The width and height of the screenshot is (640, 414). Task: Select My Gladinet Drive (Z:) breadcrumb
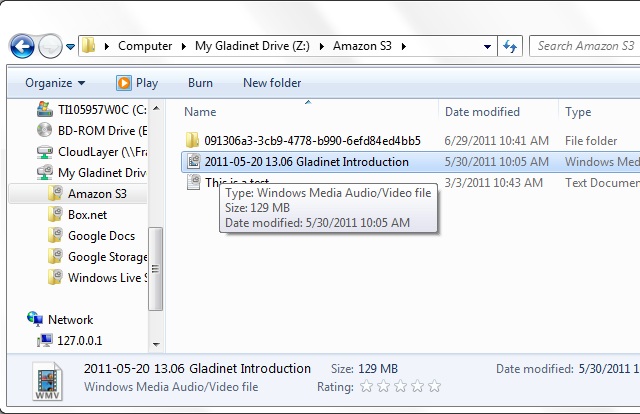click(252, 46)
